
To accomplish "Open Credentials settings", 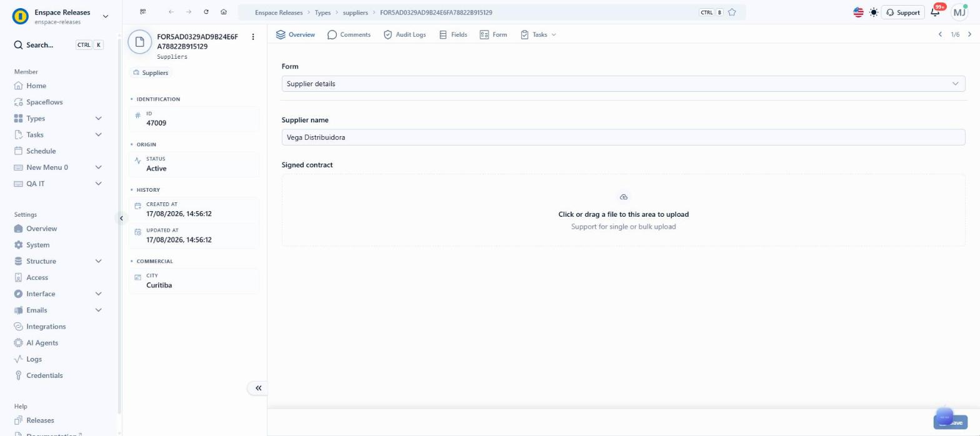I will tap(44, 375).
